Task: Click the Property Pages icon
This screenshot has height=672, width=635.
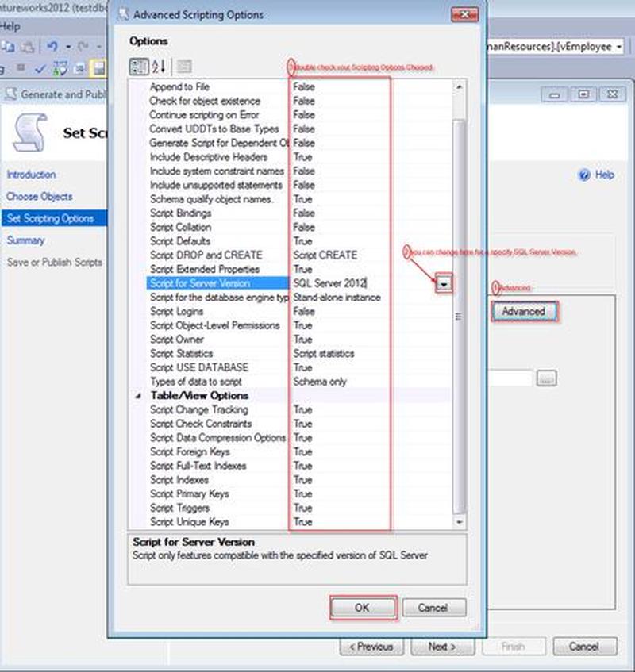Action: pyautogui.click(x=184, y=67)
